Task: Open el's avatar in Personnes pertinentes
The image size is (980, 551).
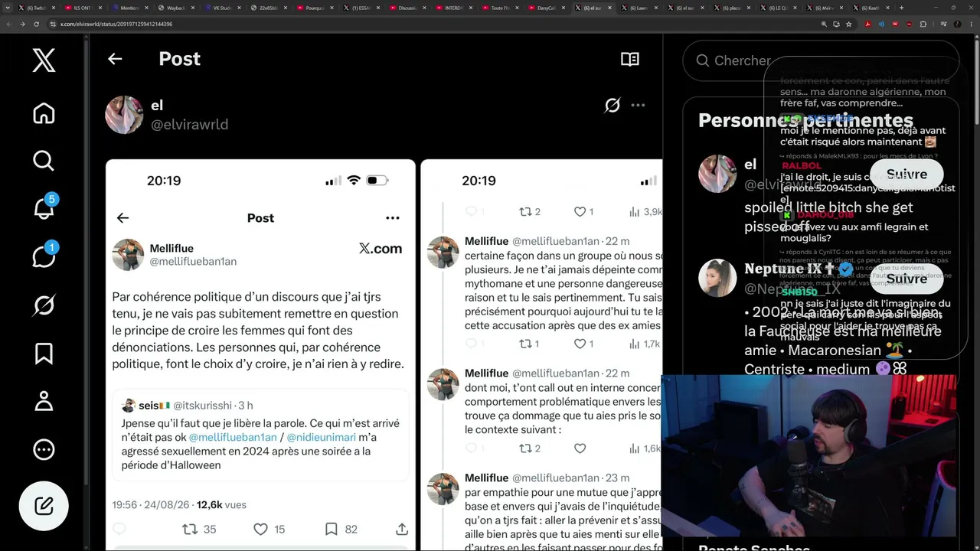Action: point(717,174)
